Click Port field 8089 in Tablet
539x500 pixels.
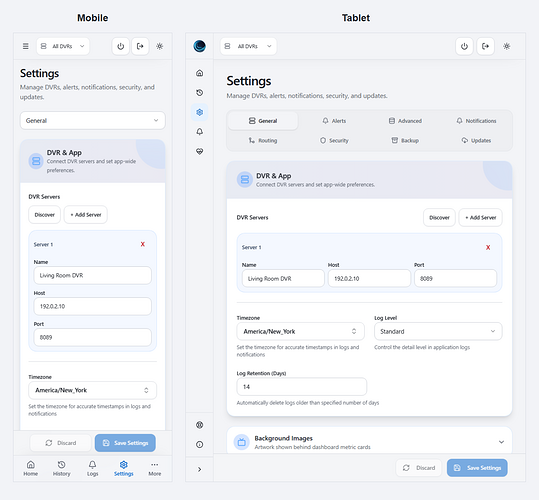455,278
